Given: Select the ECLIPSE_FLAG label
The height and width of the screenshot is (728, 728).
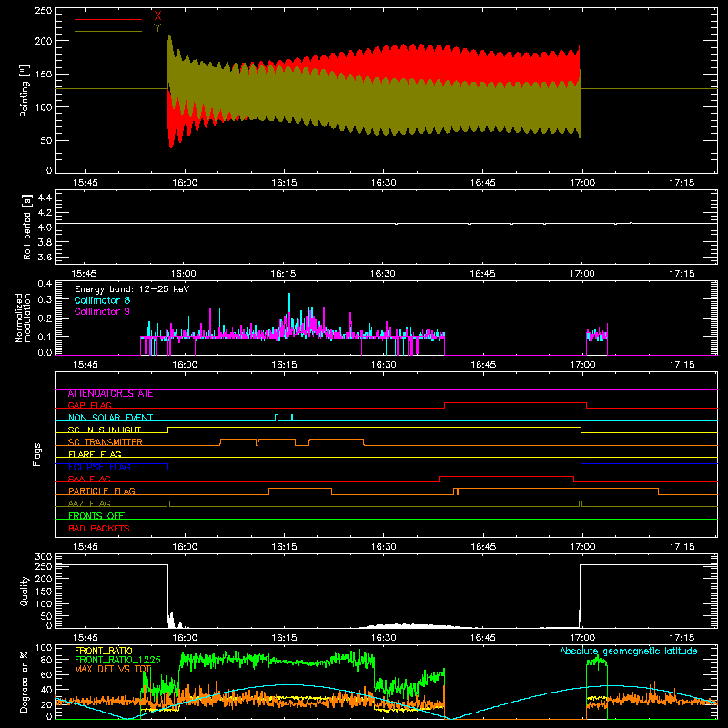Looking at the screenshot, I should tap(99, 467).
